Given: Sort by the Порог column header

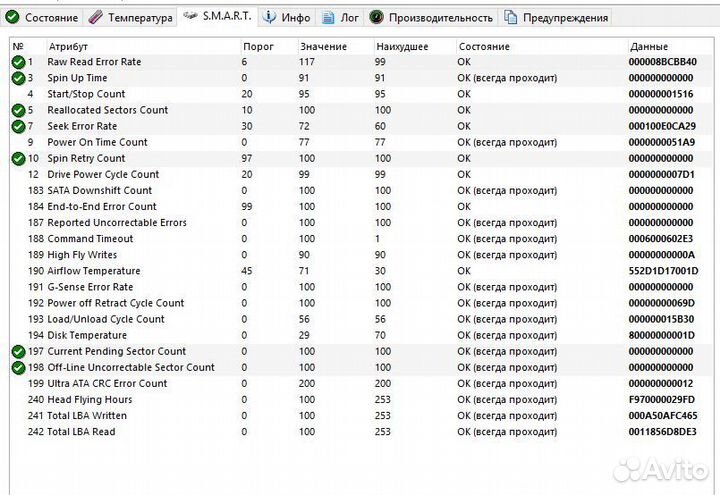Looking at the screenshot, I should click(x=257, y=47).
